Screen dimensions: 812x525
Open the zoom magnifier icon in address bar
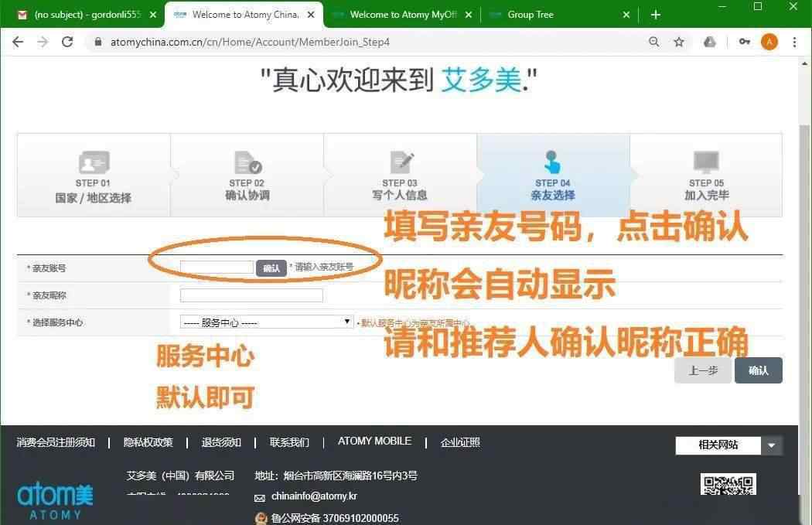click(x=654, y=42)
